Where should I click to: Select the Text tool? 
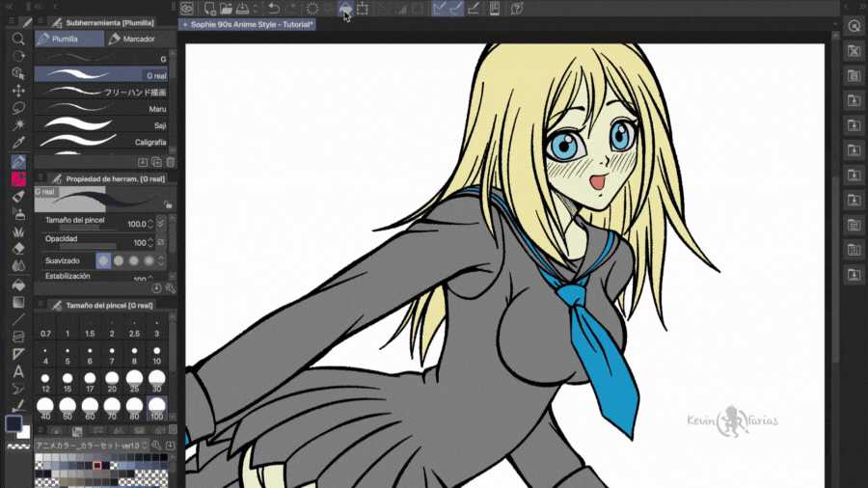[18, 371]
